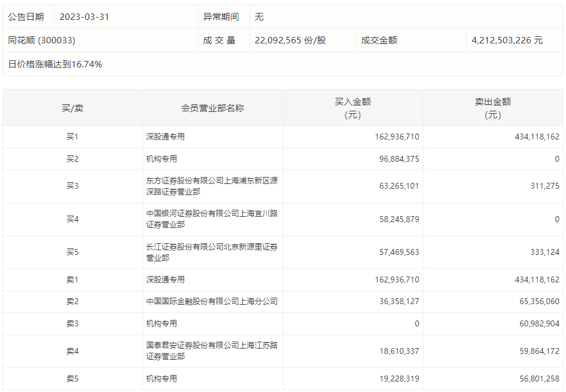Click the 成交金额 label
The height and width of the screenshot is (392, 566).
[379, 40]
